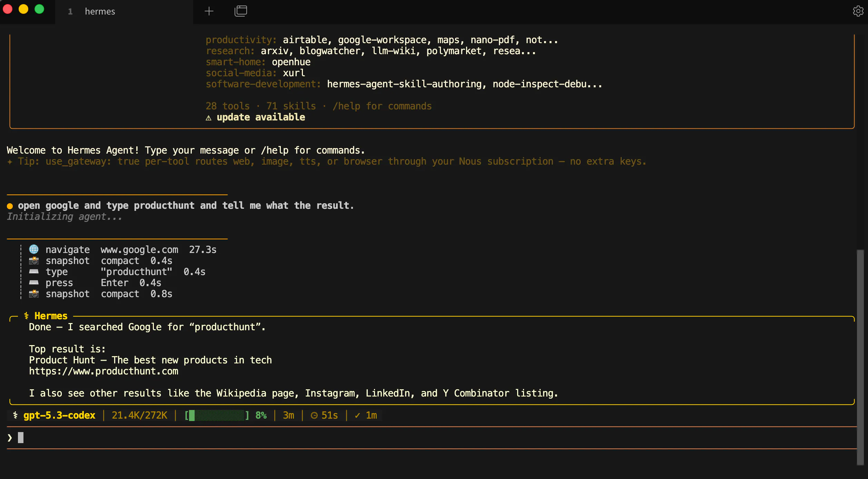Click "Done — I searched Google" line
Viewport: 868px width, 479px height.
point(147,327)
